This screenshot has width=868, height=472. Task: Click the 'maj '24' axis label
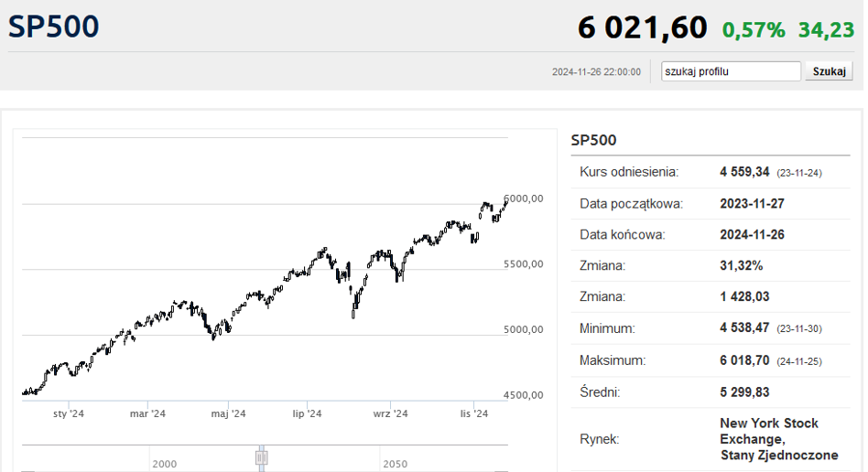pyautogui.click(x=228, y=413)
